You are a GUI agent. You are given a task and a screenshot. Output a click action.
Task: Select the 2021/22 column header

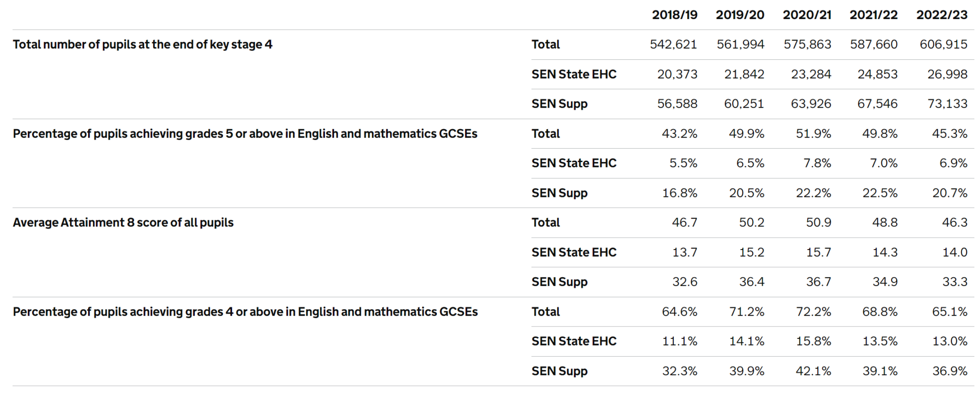pyautogui.click(x=873, y=15)
